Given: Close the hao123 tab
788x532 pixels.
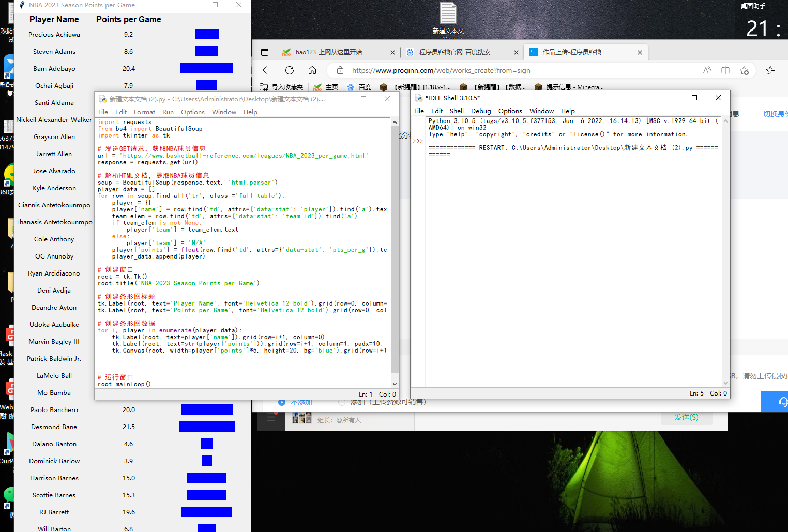Looking at the screenshot, I should [x=392, y=52].
